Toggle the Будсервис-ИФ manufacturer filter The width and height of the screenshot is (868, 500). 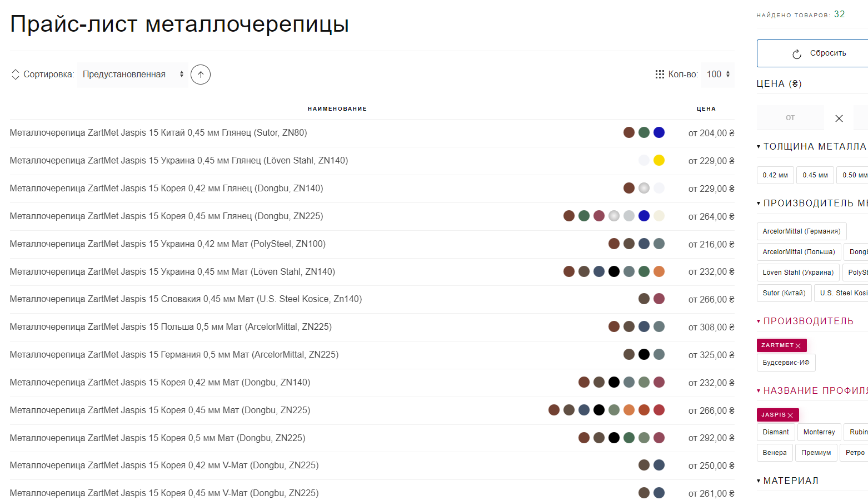coord(786,363)
